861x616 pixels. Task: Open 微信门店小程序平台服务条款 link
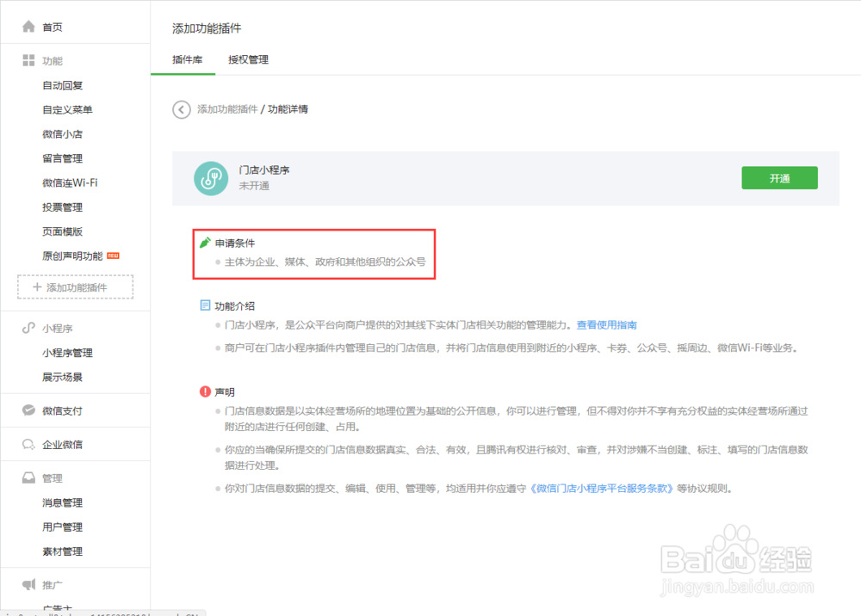[x=601, y=488]
